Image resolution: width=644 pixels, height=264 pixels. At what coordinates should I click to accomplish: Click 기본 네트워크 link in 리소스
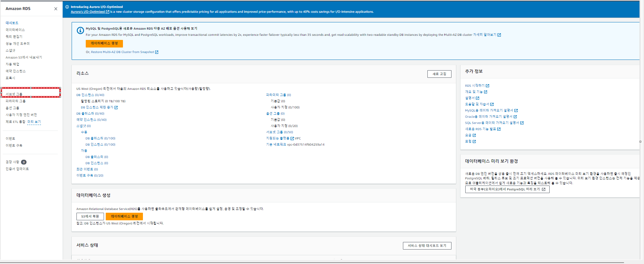276,145
